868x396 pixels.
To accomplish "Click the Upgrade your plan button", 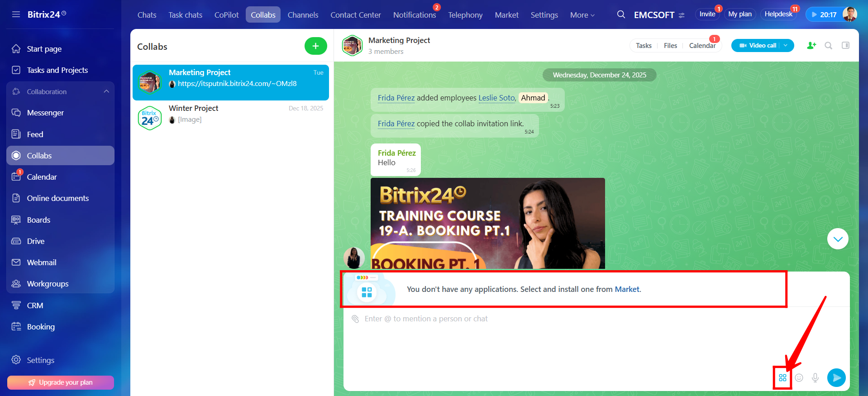I will (61, 382).
